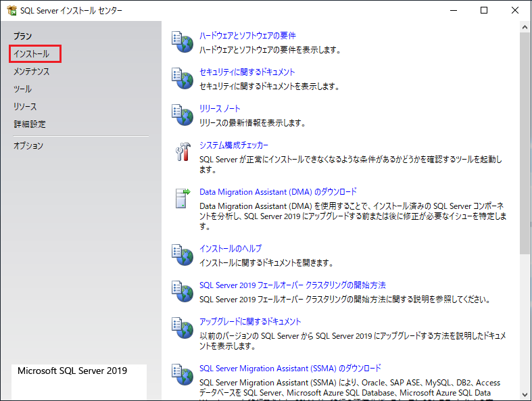Close the SQL Server インストール センター window

[515, 11]
